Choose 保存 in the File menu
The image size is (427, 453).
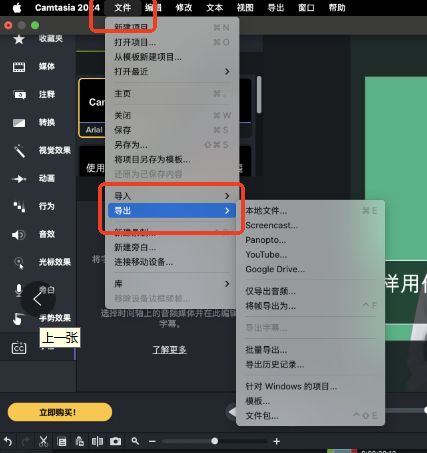click(172, 130)
